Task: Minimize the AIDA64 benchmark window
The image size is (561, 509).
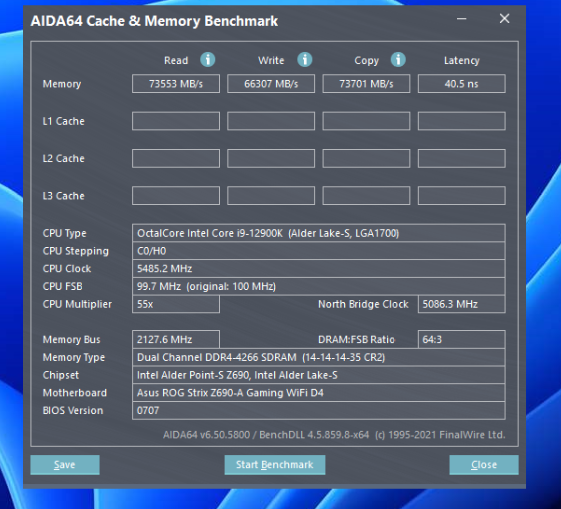Action: 462,19
